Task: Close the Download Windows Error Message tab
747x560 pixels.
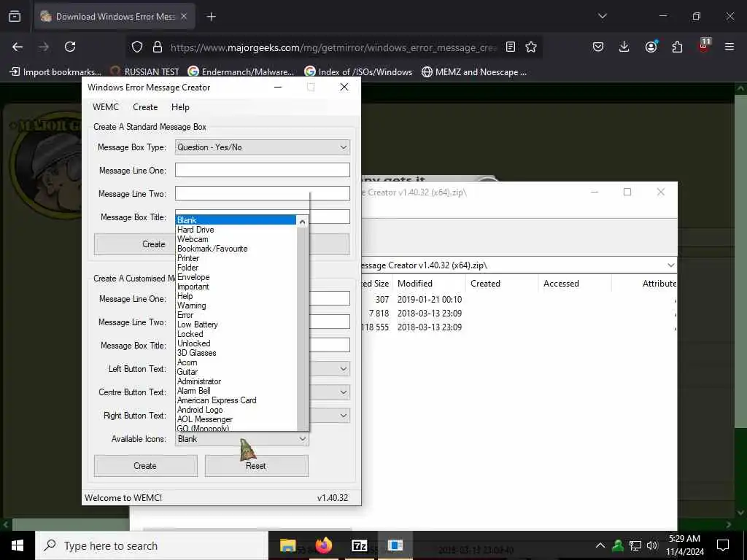Action: (184, 16)
